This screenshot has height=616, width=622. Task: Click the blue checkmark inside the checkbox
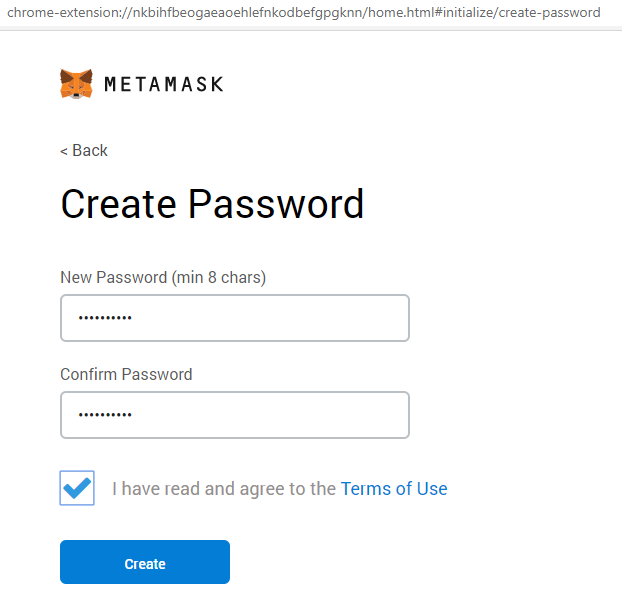click(x=77, y=488)
